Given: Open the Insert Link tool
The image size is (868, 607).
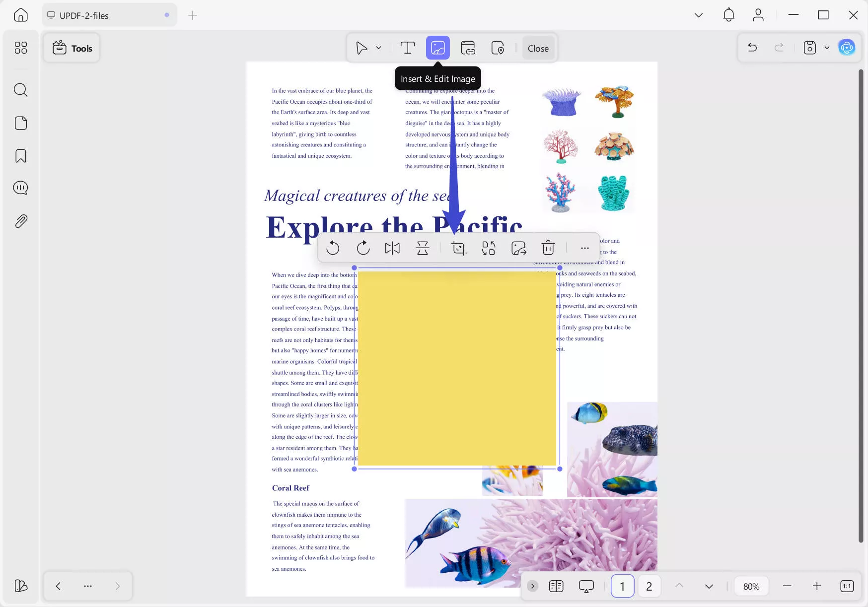Looking at the screenshot, I should click(467, 48).
